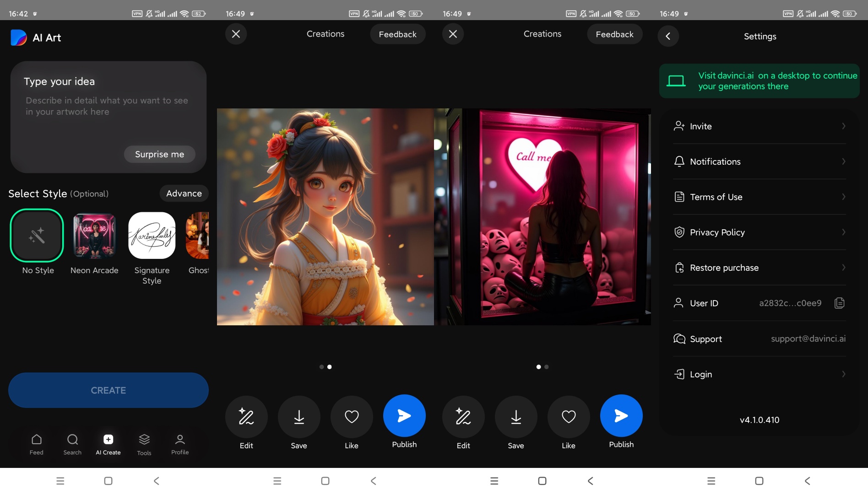Save the anime girl image with the download icon

click(299, 417)
